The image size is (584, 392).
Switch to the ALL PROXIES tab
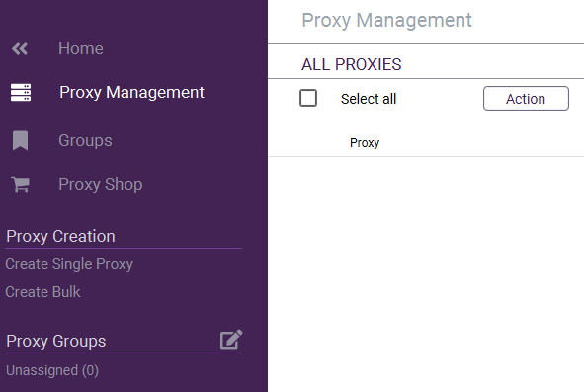(x=351, y=64)
